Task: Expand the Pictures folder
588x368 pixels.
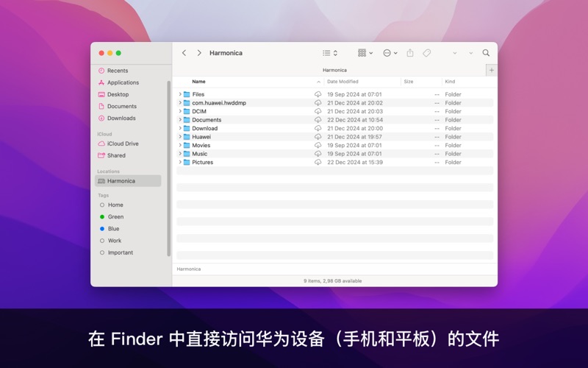Action: pos(180,162)
